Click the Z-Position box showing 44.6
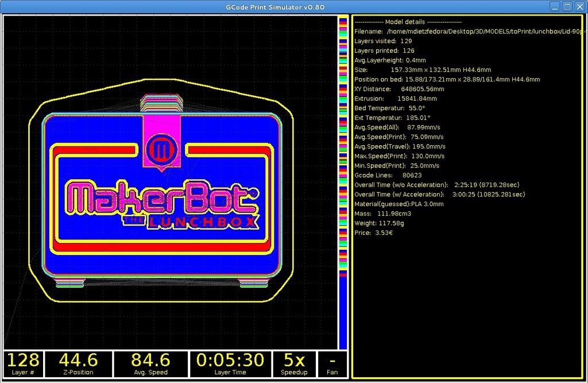This screenshot has width=588, height=383. point(79,364)
